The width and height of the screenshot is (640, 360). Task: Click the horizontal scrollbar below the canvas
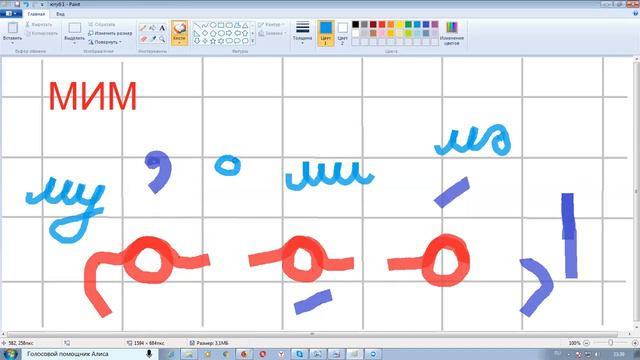[312, 334]
